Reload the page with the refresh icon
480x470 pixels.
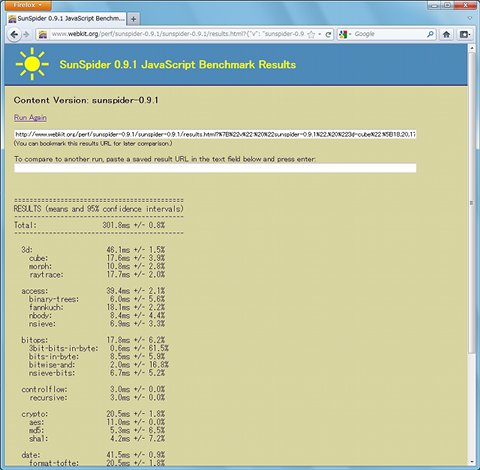(x=328, y=34)
